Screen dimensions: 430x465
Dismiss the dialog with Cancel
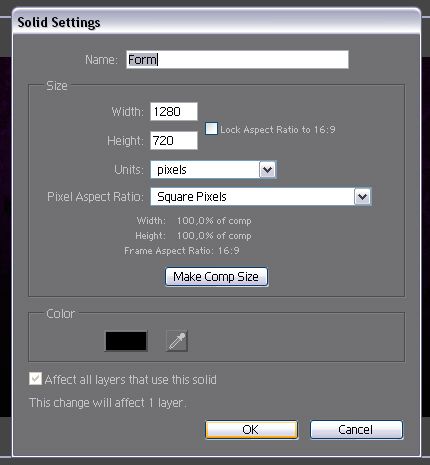pos(356,430)
